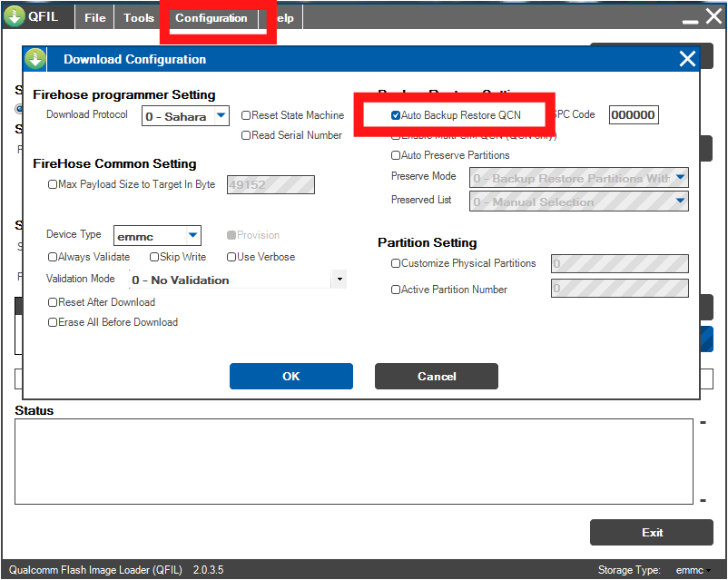Enable Always Validate checkbox
The height and width of the screenshot is (580, 728).
(53, 257)
